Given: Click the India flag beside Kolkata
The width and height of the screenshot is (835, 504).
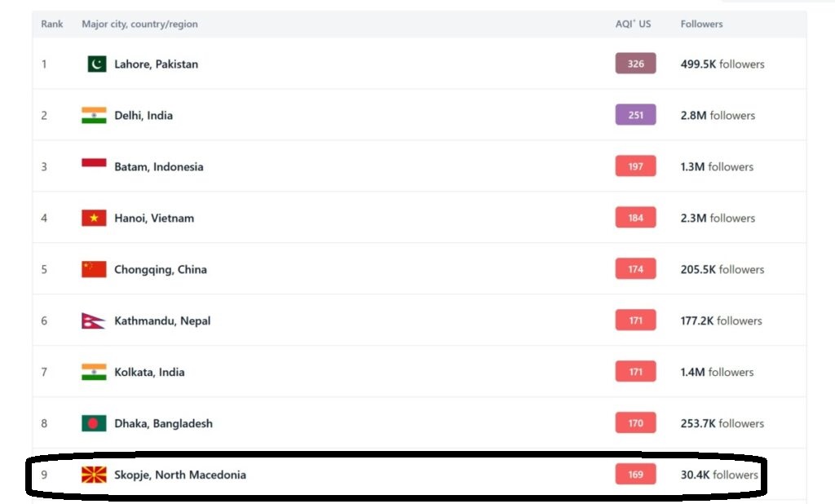Looking at the screenshot, I should [94, 372].
